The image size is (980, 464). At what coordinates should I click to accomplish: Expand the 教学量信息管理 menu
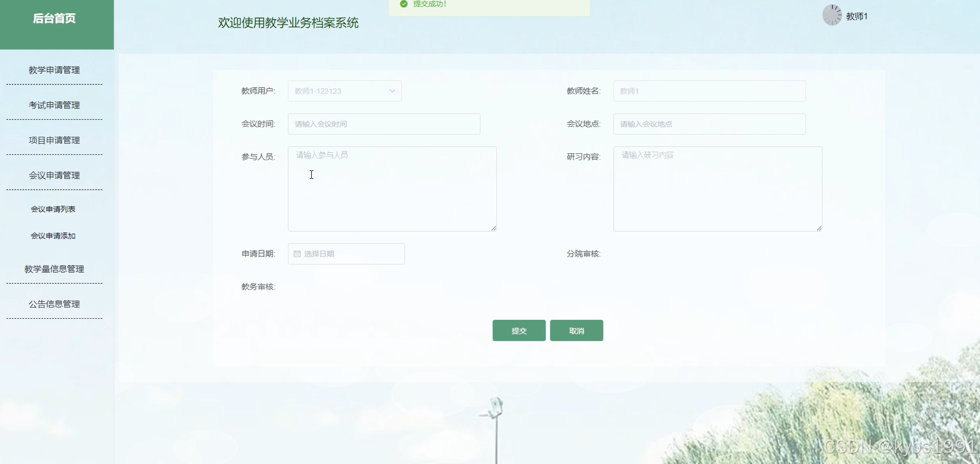pos(54,269)
